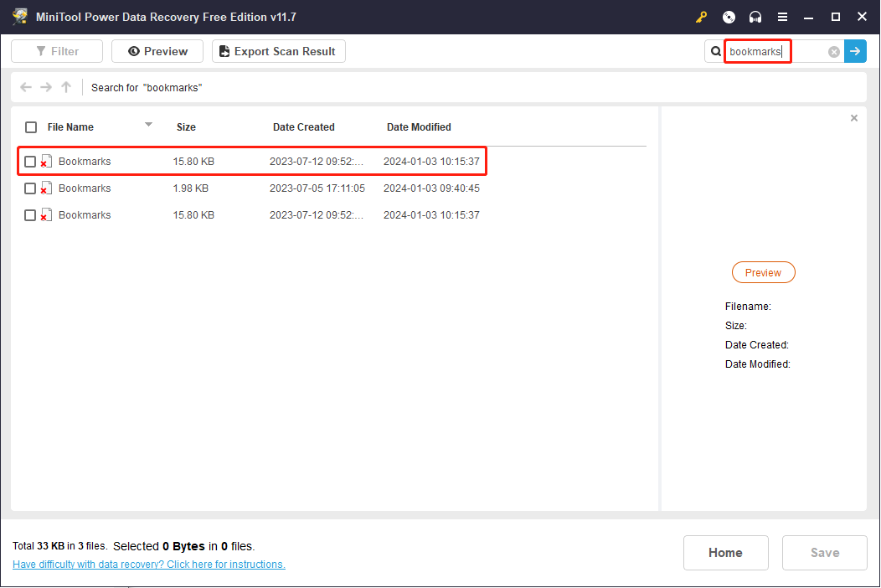Close the MiniTool window

pyautogui.click(x=862, y=17)
